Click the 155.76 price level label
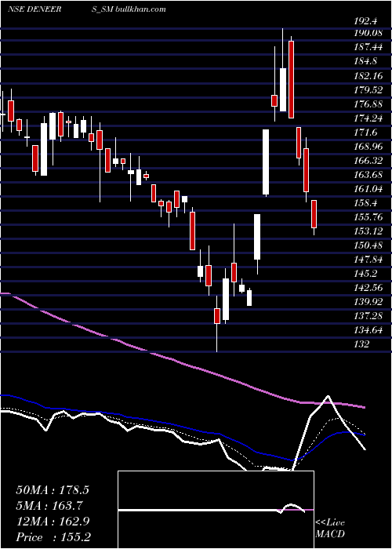Image resolution: width=392 pixels, height=549 pixels. [367, 217]
